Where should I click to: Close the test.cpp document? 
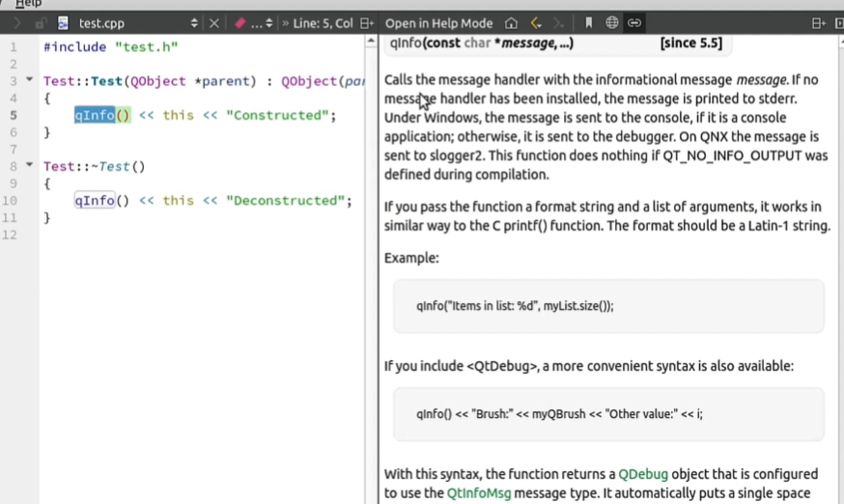tap(213, 23)
